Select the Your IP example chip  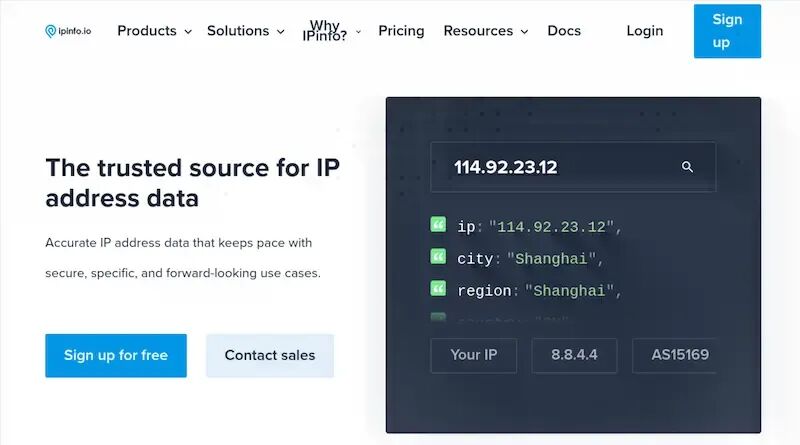[473, 355]
